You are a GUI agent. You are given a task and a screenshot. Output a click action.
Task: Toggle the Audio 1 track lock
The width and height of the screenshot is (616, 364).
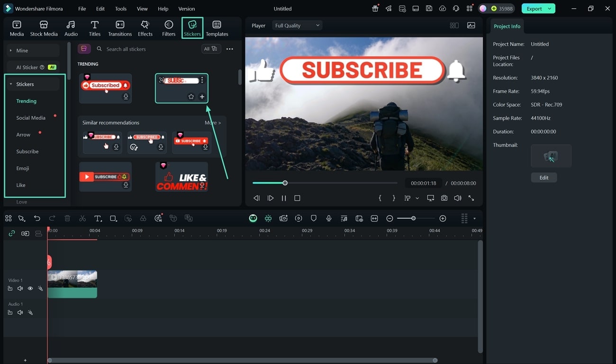[x=10, y=312]
